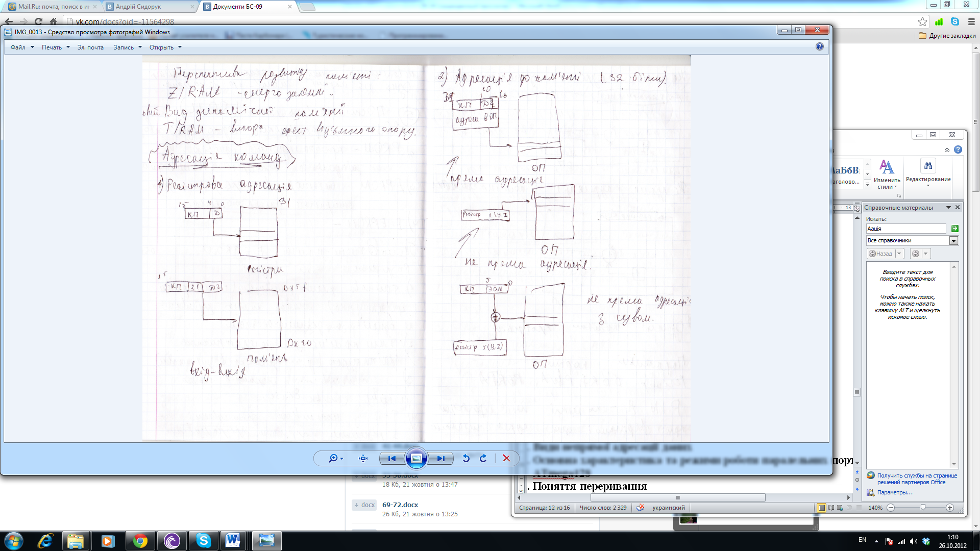Open the Параметры… link
Screen dimensions: 980x551
(x=894, y=492)
